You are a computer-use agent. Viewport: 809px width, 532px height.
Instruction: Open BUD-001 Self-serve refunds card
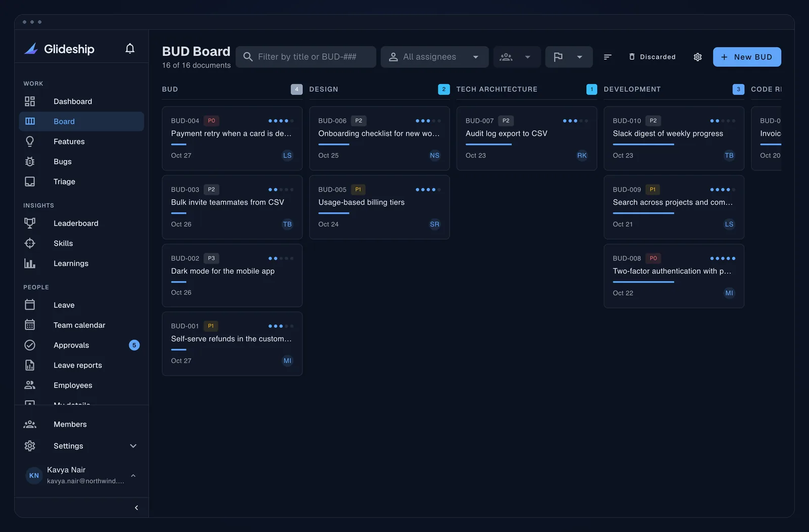coord(232,343)
